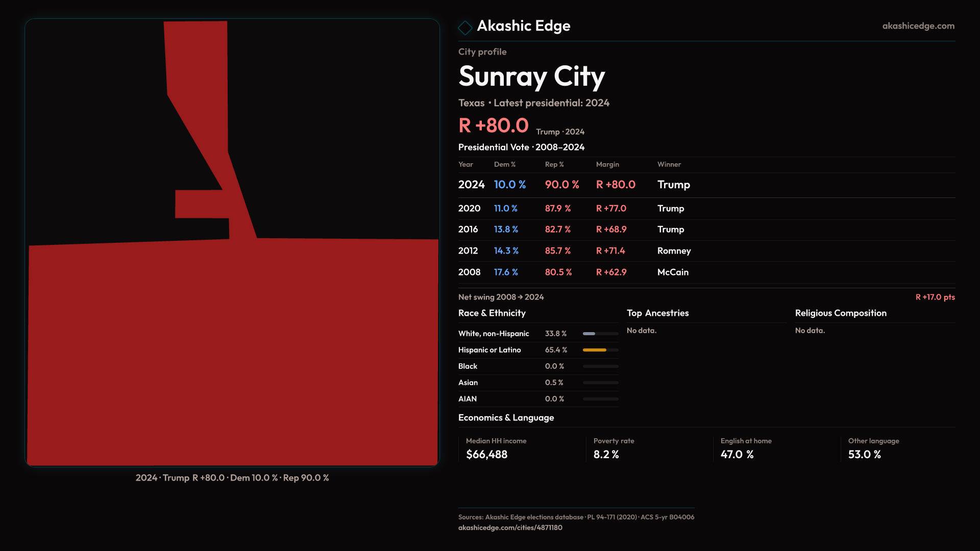The width and height of the screenshot is (980, 551).
Task: Click the R +17.0 pts net swing value
Action: (935, 297)
